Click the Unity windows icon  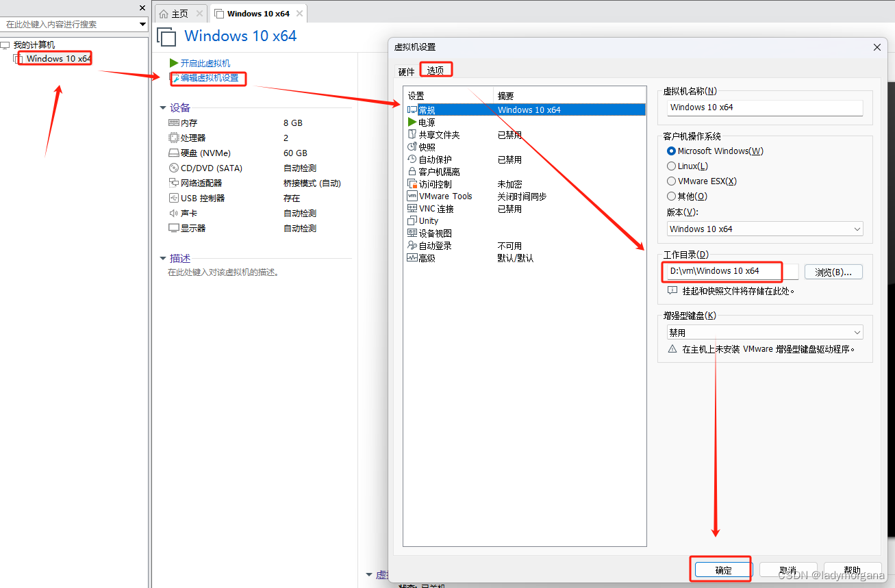[x=412, y=221]
